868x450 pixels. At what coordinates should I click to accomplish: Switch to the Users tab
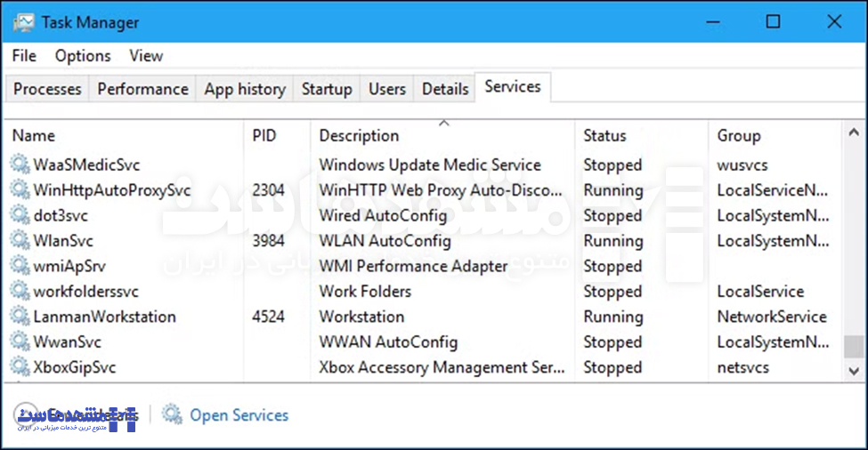pyautogui.click(x=387, y=89)
